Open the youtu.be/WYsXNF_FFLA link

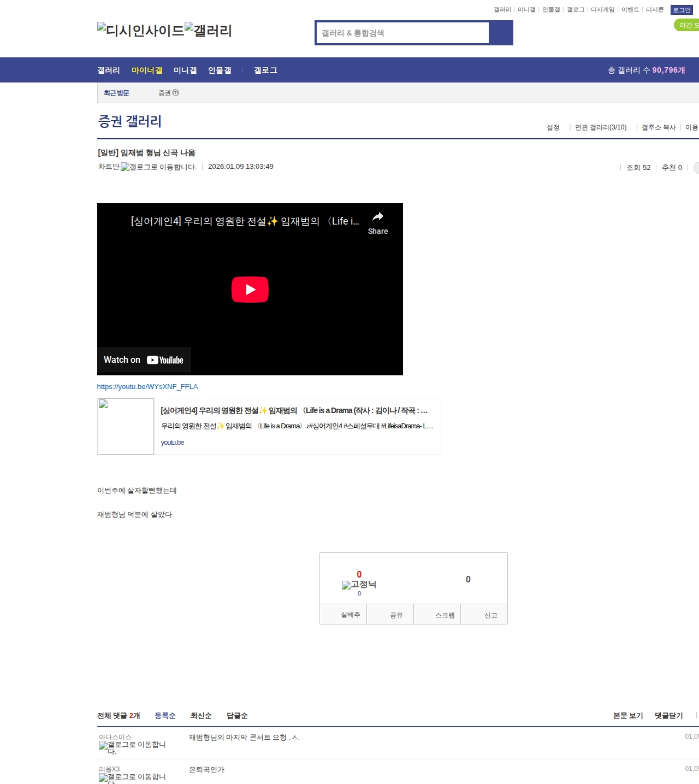[x=147, y=387]
